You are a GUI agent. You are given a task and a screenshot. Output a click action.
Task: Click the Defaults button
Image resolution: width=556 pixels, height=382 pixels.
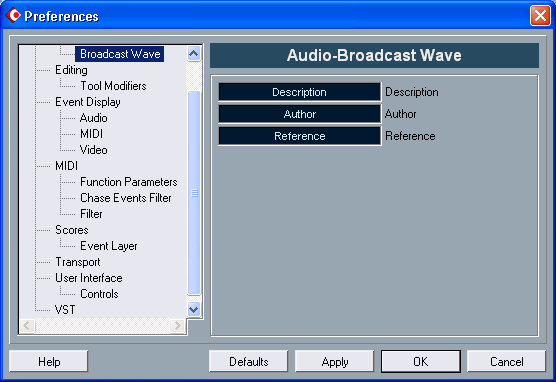[x=249, y=361]
